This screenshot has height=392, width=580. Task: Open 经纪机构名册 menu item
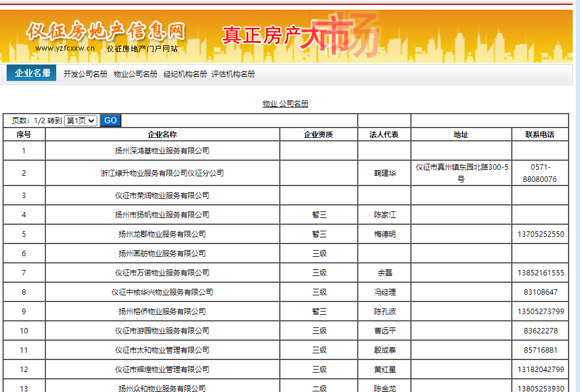click(x=185, y=74)
